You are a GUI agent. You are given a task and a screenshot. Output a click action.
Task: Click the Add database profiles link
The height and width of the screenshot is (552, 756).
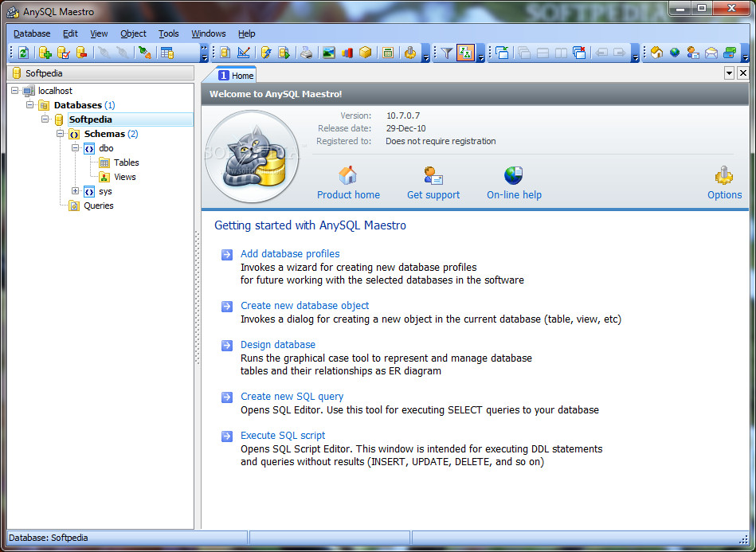point(290,253)
